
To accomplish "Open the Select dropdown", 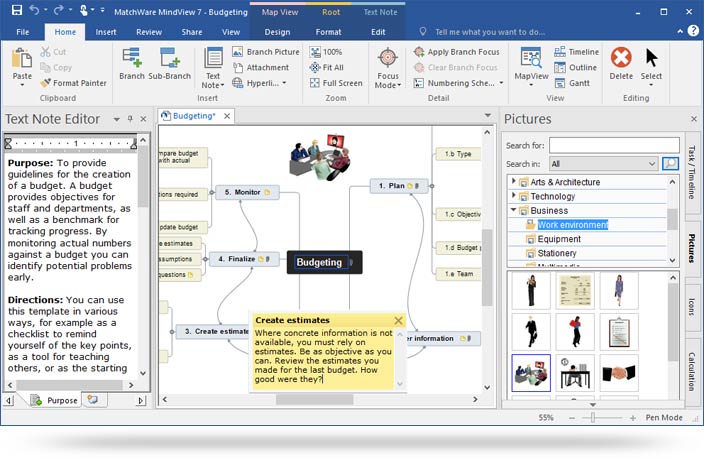I will (x=651, y=85).
